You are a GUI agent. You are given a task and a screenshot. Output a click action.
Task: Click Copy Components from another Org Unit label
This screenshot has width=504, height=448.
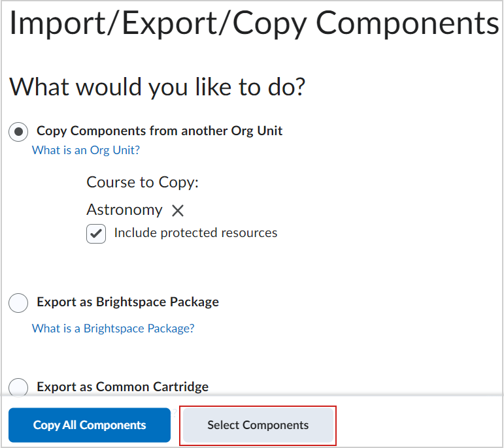click(160, 131)
